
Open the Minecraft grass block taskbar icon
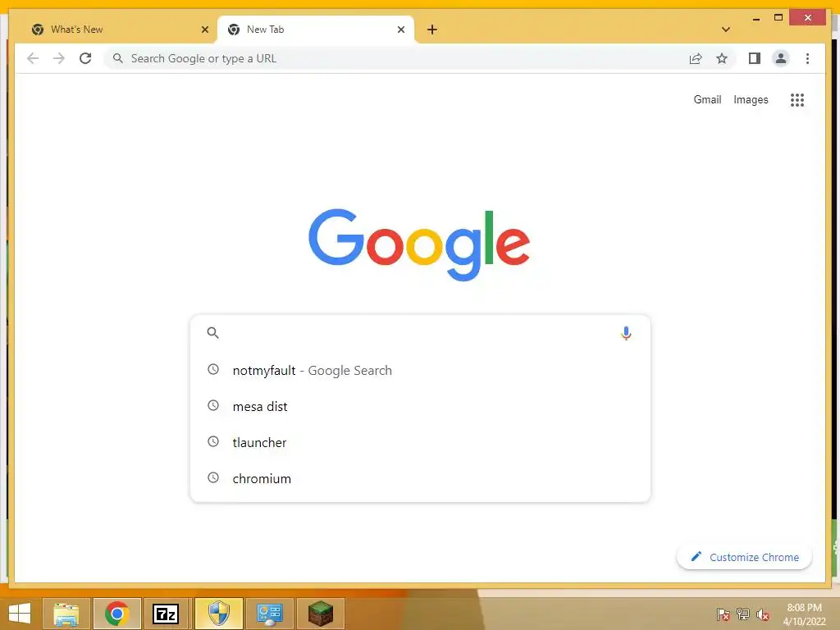[321, 614]
